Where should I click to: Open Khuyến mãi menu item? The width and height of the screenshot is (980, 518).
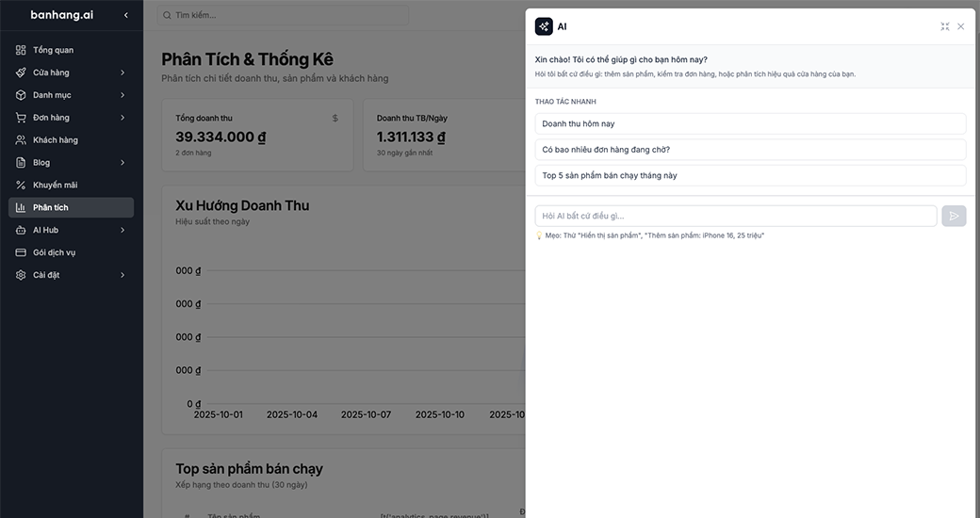(x=72, y=185)
